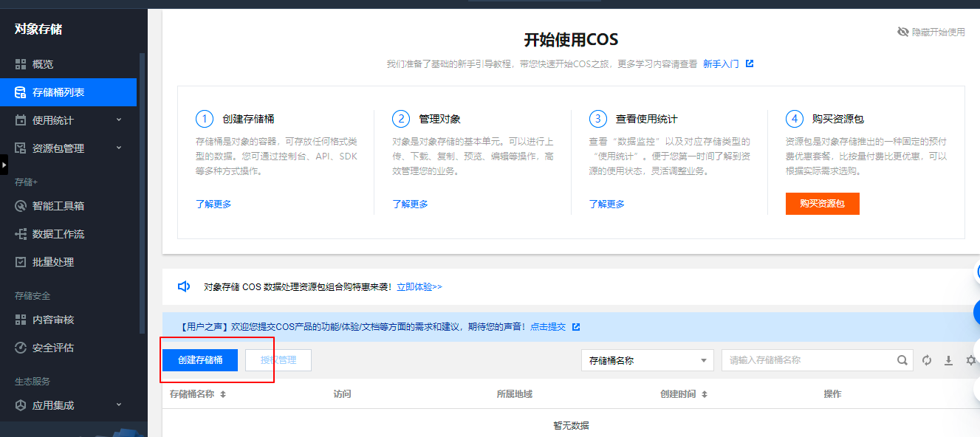
Task: Select 概览 in the sidebar menu
Action: (43, 64)
